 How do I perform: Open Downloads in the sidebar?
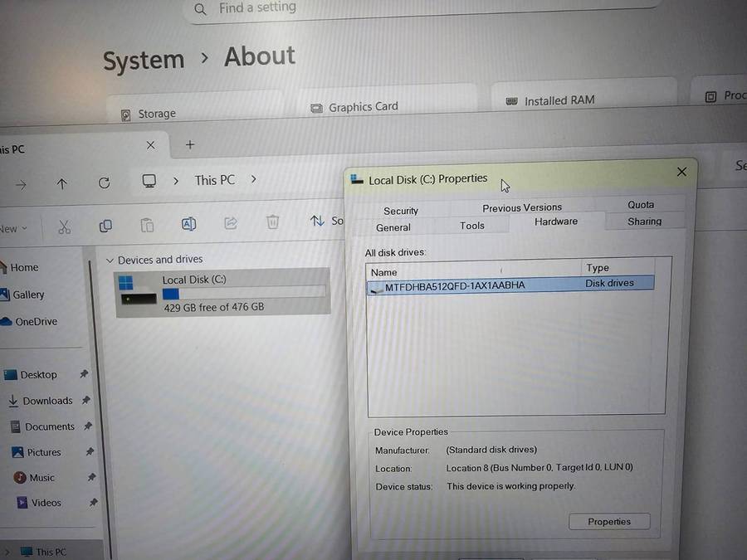(x=47, y=401)
